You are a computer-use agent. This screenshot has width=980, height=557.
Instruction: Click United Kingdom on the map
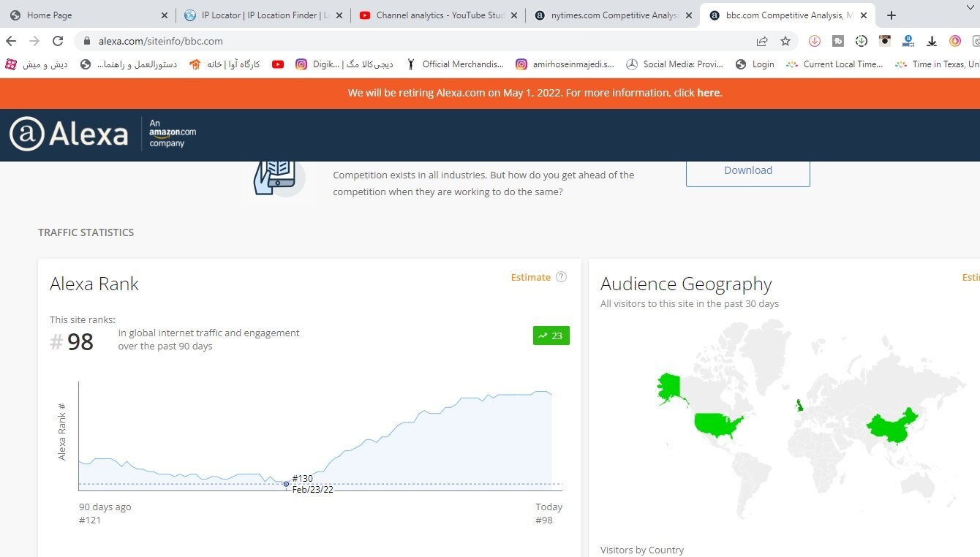799,405
